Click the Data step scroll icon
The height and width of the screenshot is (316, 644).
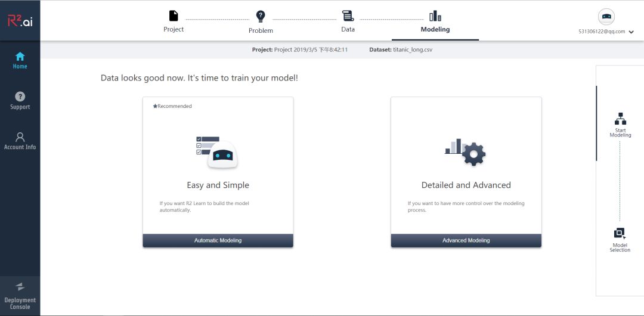(348, 16)
